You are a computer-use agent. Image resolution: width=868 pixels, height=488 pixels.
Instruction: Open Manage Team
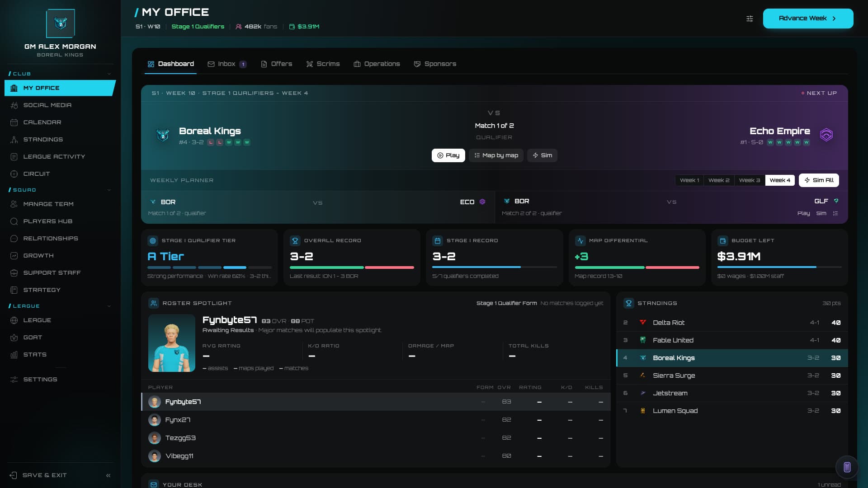tap(60, 204)
